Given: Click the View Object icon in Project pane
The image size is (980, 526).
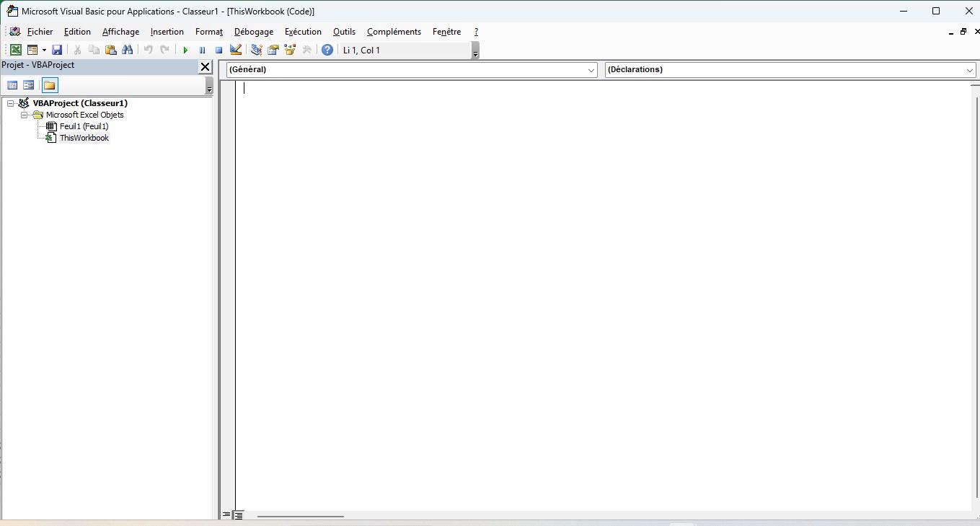Looking at the screenshot, I should click(x=29, y=85).
